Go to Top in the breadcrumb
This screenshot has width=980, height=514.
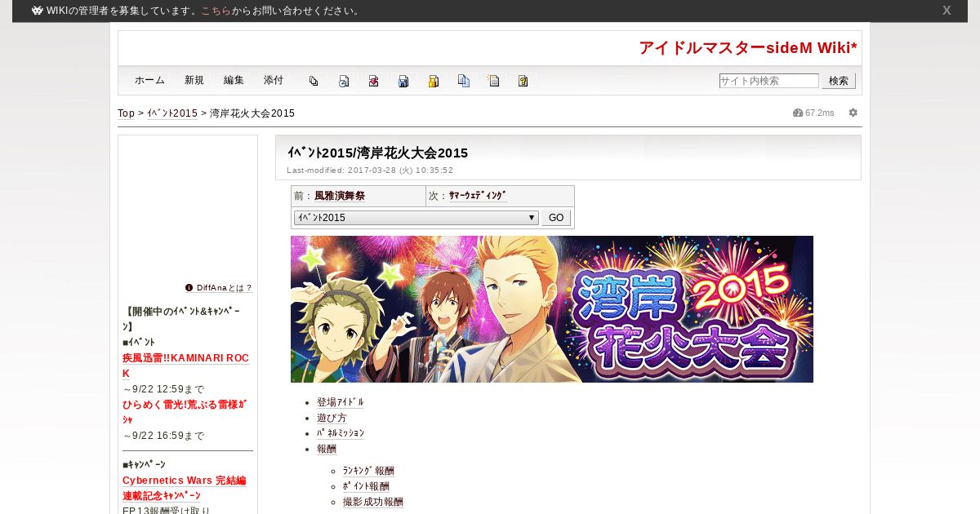[126, 113]
